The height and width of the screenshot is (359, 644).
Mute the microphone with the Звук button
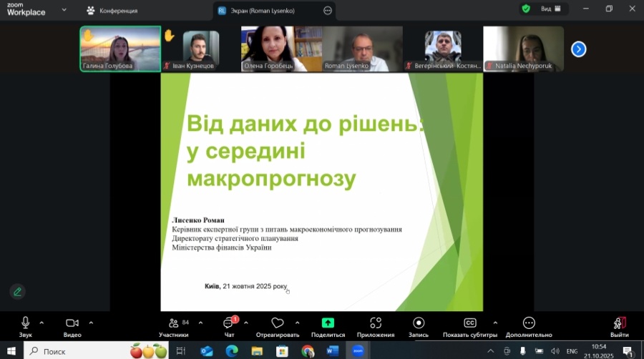point(26,323)
